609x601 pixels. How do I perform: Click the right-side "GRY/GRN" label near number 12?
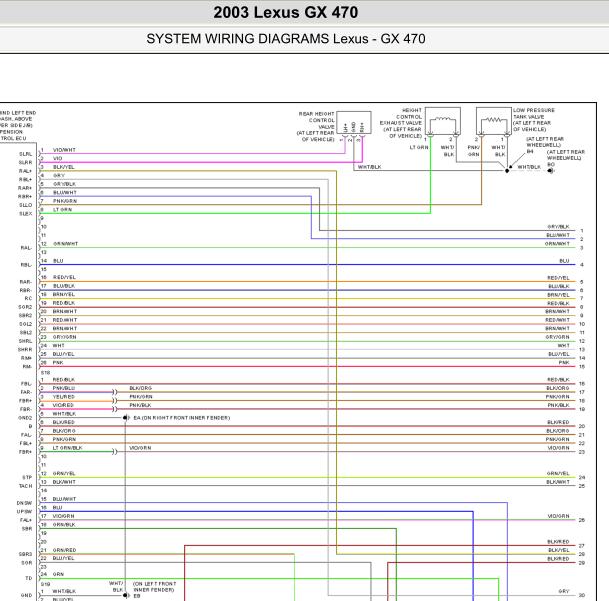pyautogui.click(x=558, y=337)
